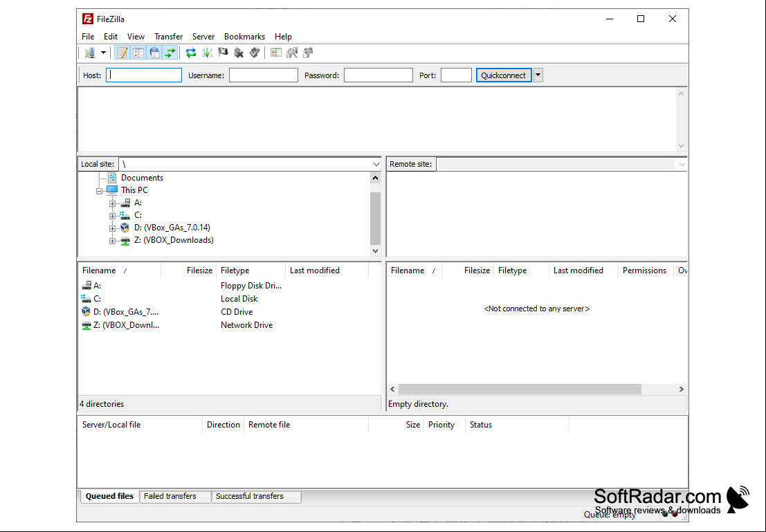Select Z: (VBOX_Downloads) in local tree
This screenshot has height=532, width=766.
pyautogui.click(x=174, y=240)
